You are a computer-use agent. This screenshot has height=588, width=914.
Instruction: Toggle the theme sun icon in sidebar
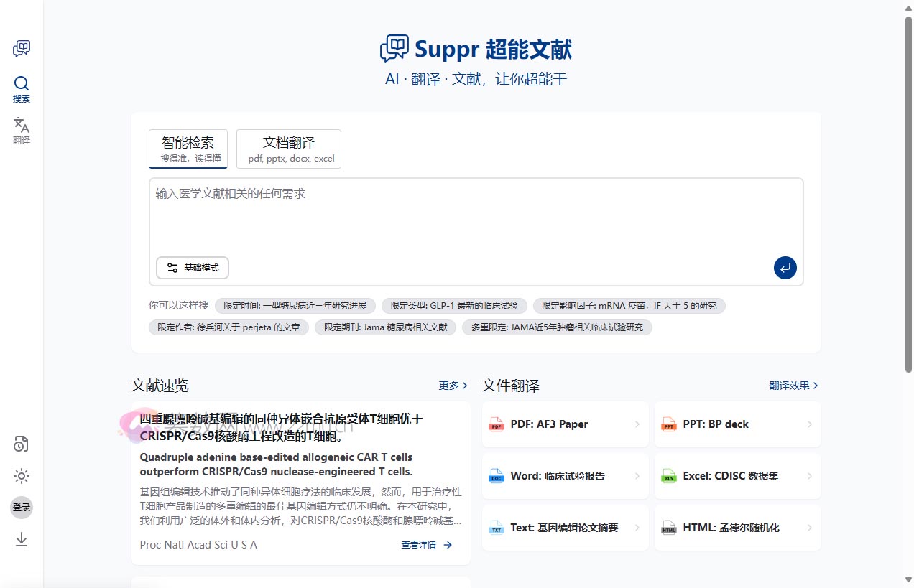pyautogui.click(x=21, y=476)
